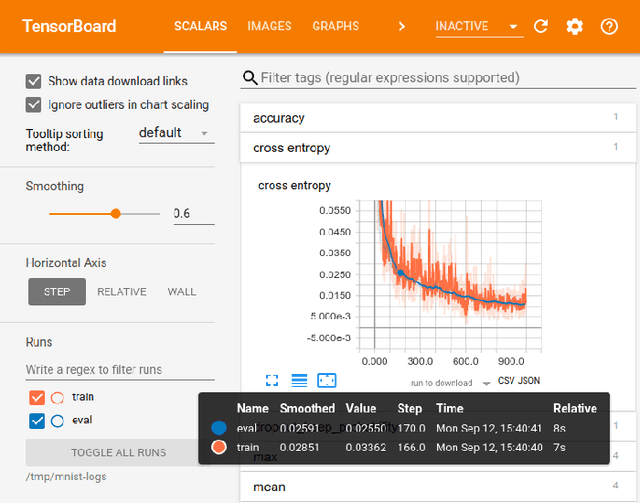
Task: Show more tabs with right chevron
Action: [402, 26]
